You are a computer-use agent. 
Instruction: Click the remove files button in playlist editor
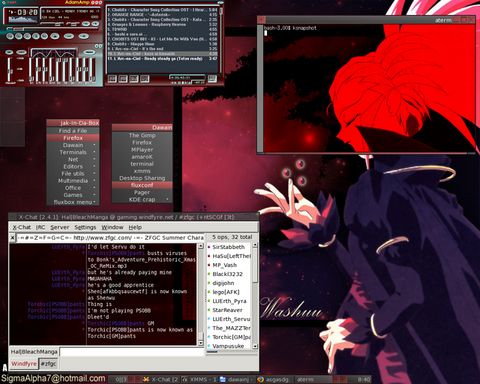(123, 79)
